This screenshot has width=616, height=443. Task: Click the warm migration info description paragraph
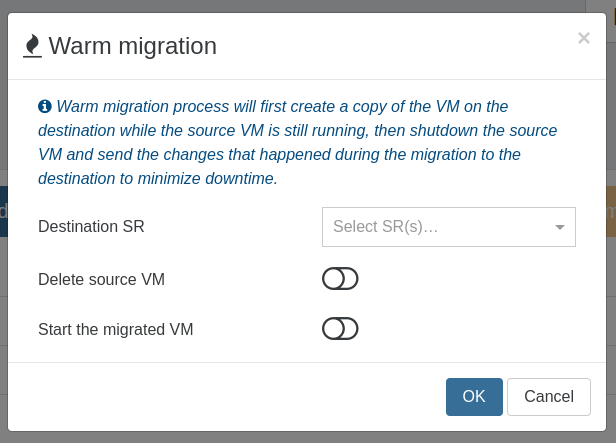point(297,142)
